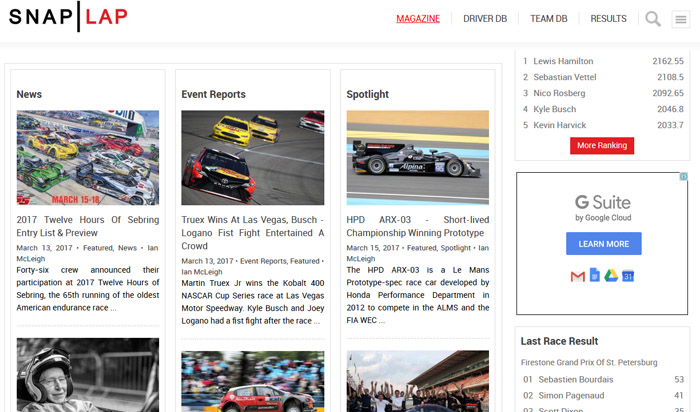Viewport: 700px width, 412px height.
Task: Select Nico Rosberg in the ranking list
Action: point(559,93)
